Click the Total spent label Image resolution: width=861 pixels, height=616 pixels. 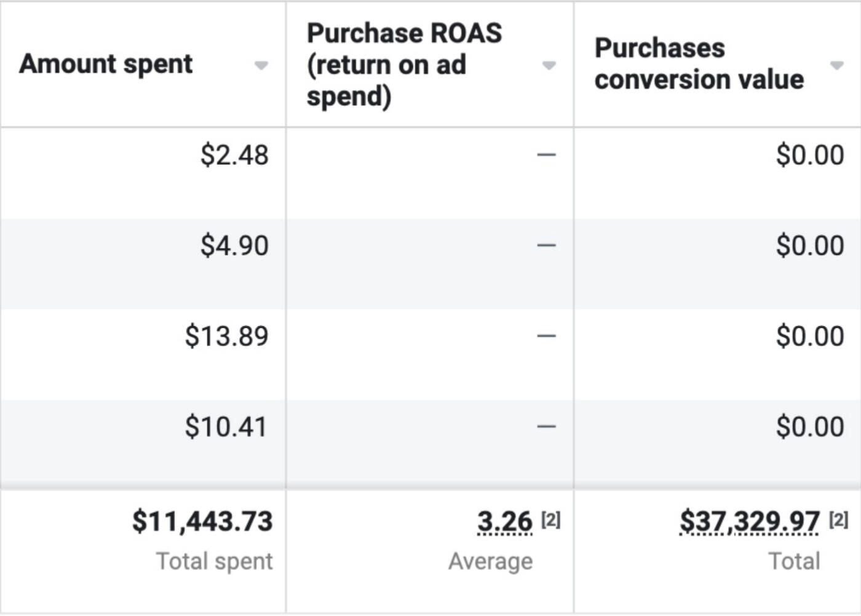pyautogui.click(x=214, y=561)
